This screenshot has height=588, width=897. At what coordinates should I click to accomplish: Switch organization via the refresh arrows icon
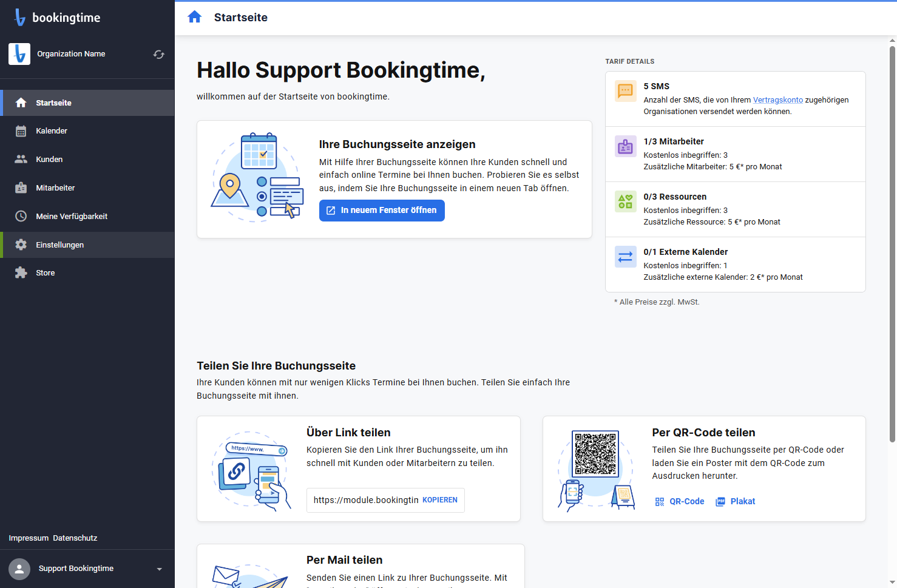(x=159, y=55)
